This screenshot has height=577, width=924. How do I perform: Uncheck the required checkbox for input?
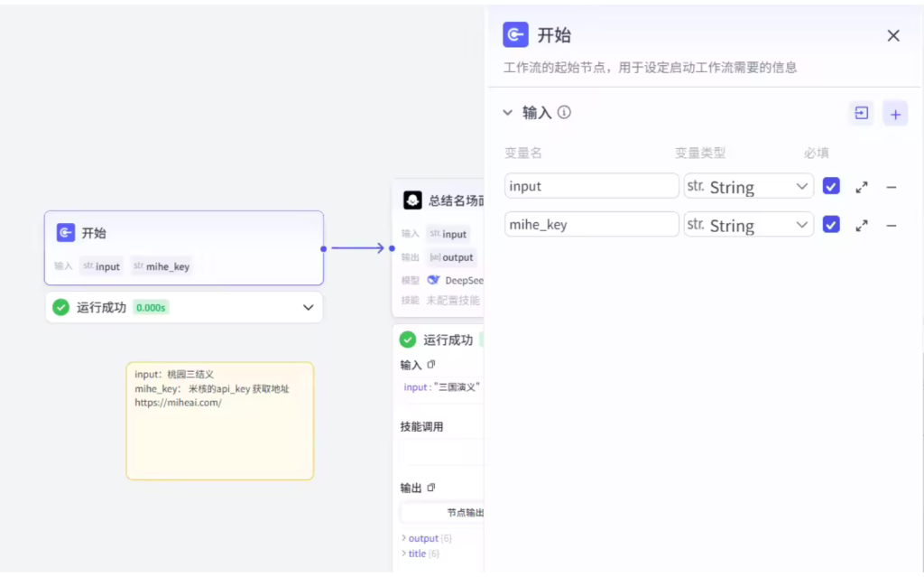pyautogui.click(x=831, y=186)
